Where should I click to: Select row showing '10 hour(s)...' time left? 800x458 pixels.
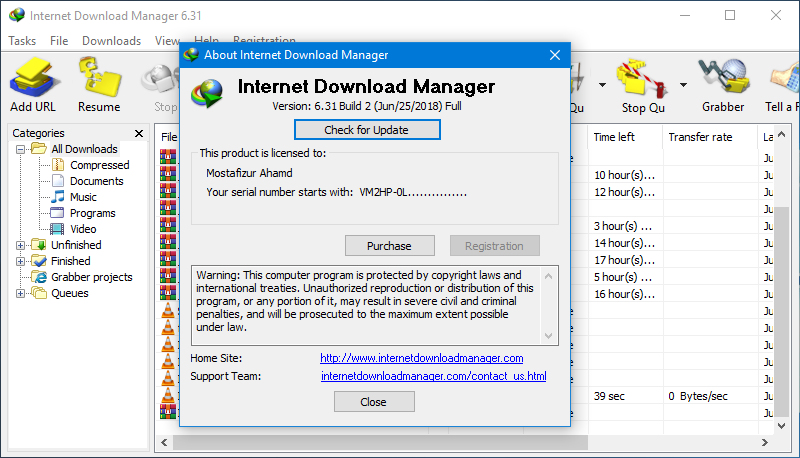[624, 175]
